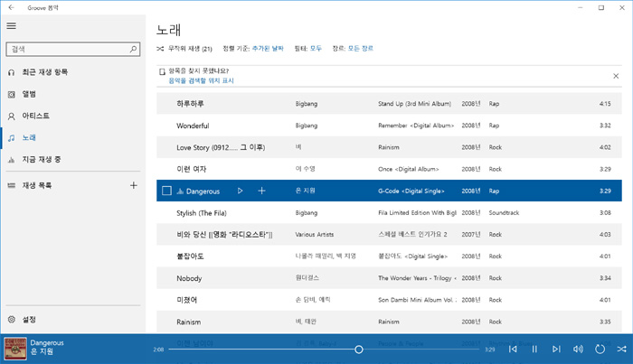This screenshot has height=364, width=633.
Task: Minimize the Groove window
Action: point(581,7)
